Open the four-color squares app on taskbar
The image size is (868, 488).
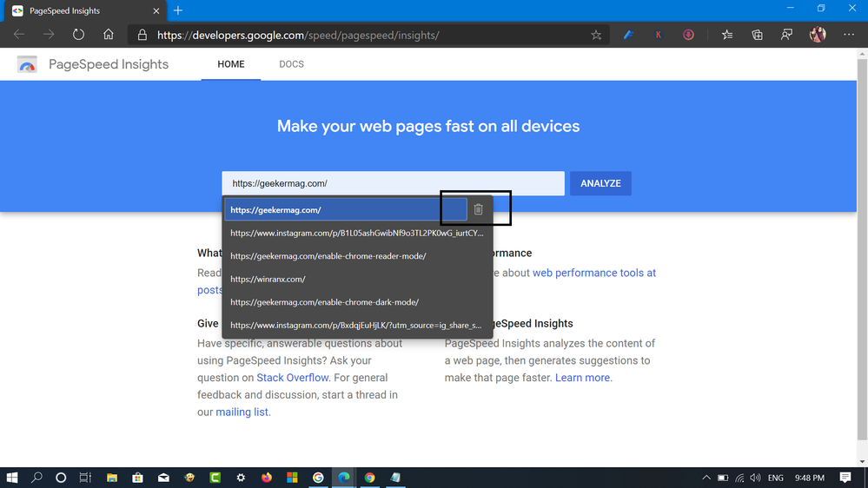point(292,478)
